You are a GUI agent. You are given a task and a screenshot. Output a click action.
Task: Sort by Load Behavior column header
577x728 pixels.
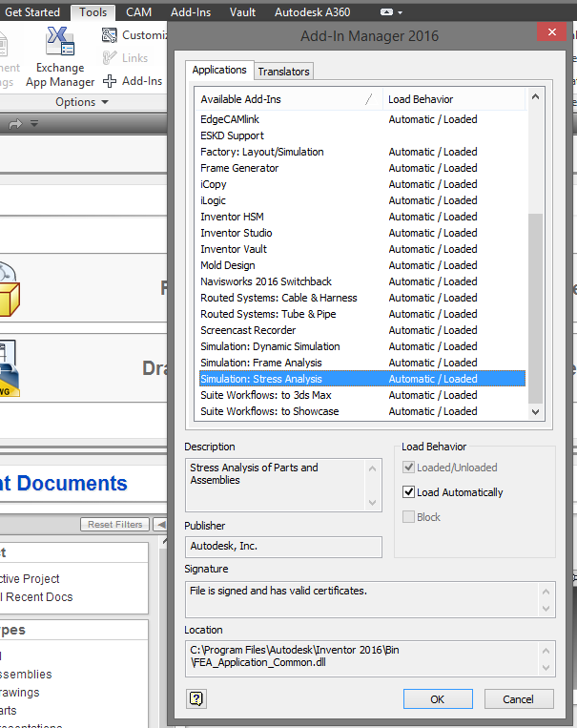[x=455, y=99]
